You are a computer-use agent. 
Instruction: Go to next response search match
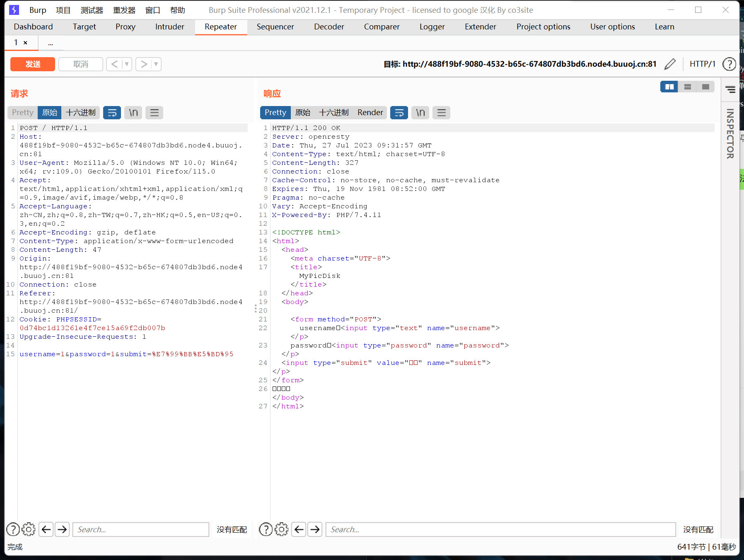[315, 529]
